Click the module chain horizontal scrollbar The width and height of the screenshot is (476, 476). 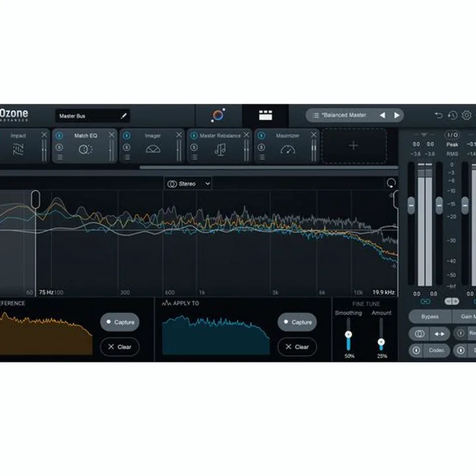coord(268,167)
